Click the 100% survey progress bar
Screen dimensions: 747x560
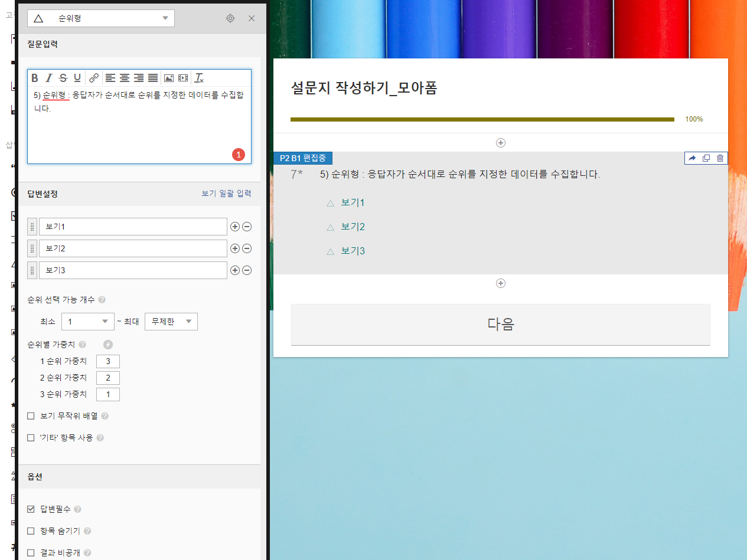482,119
